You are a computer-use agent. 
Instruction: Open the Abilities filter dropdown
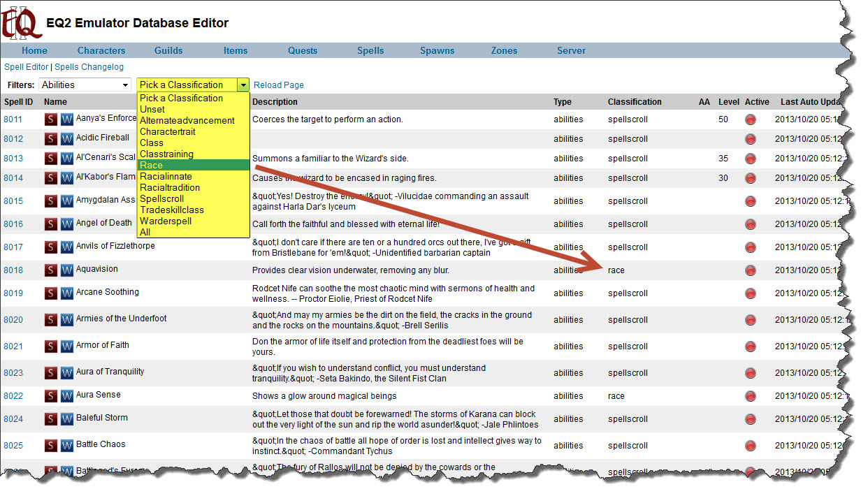click(x=85, y=85)
